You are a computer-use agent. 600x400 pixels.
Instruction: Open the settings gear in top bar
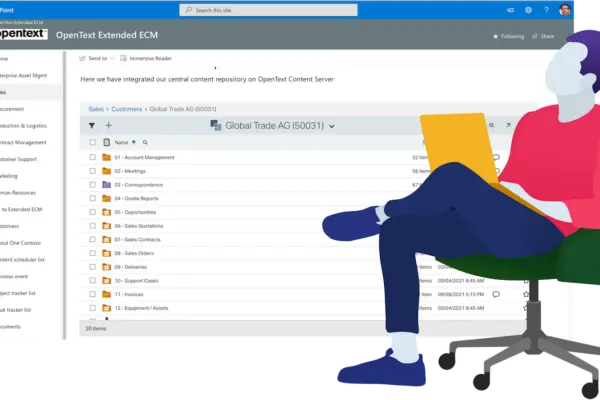click(x=528, y=9)
